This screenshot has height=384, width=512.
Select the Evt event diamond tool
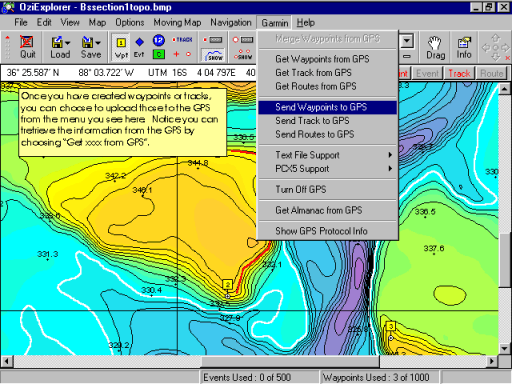[139, 47]
